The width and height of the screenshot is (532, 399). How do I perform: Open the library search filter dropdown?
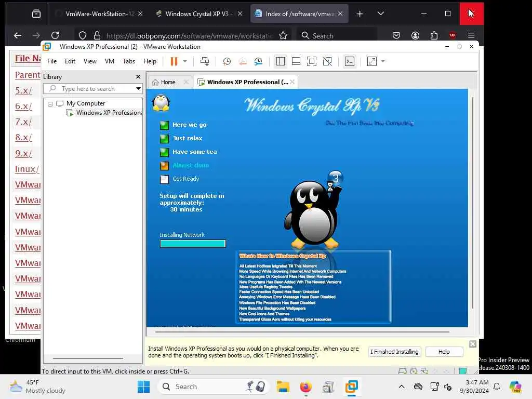point(138,89)
